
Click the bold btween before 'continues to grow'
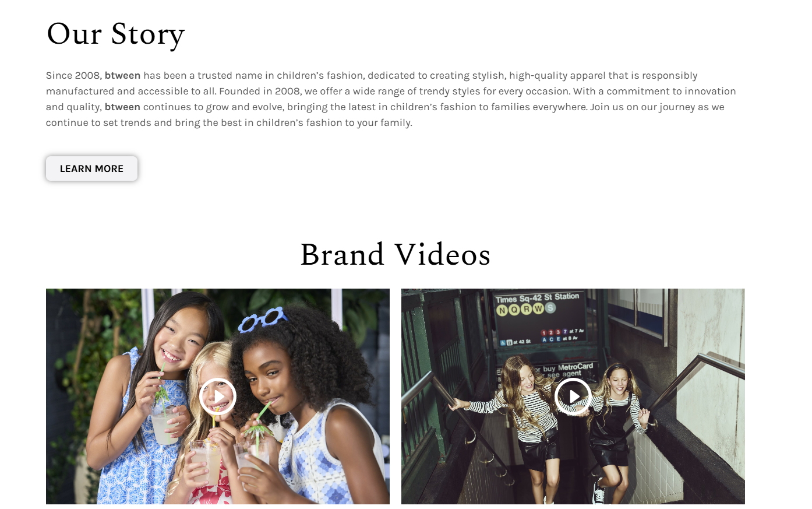coord(122,107)
